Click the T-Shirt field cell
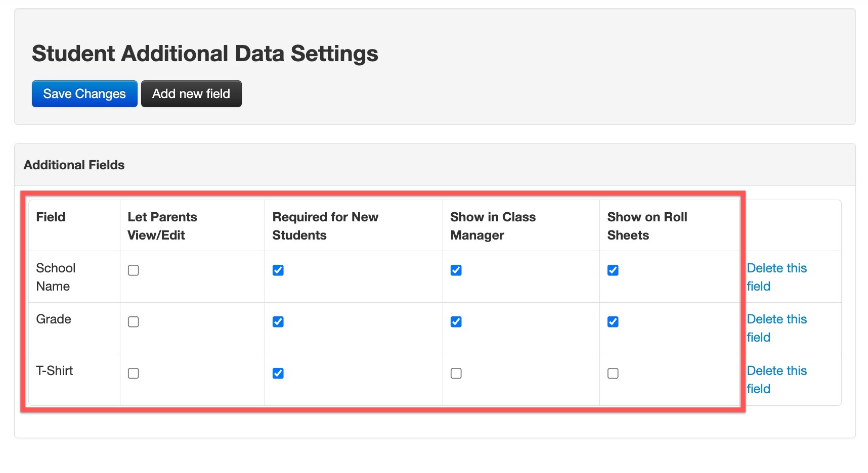The image size is (868, 473). tap(74, 380)
